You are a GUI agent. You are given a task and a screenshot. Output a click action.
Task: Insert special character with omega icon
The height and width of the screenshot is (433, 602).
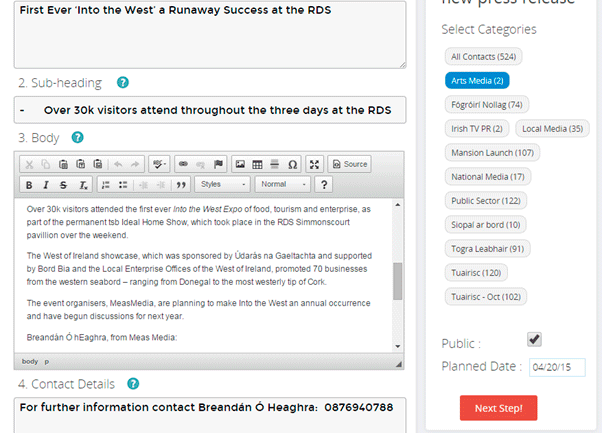pos(292,164)
